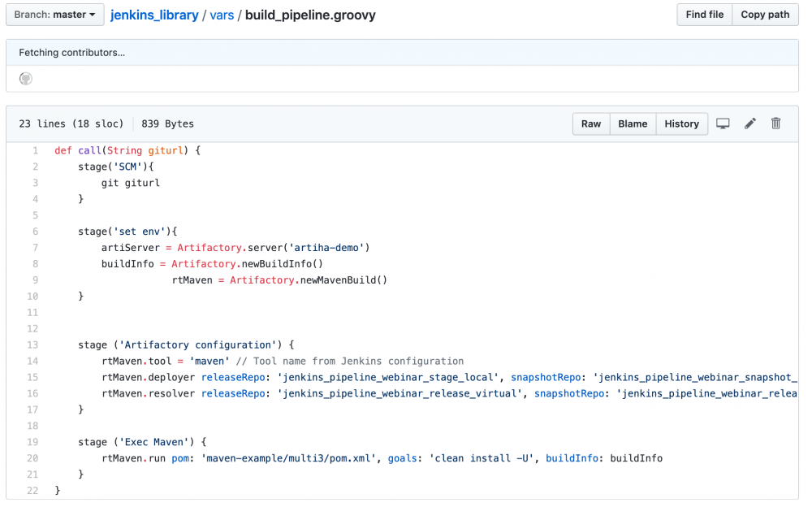Click the pencil edit file icon
This screenshot has height=507, width=812.
pos(749,123)
